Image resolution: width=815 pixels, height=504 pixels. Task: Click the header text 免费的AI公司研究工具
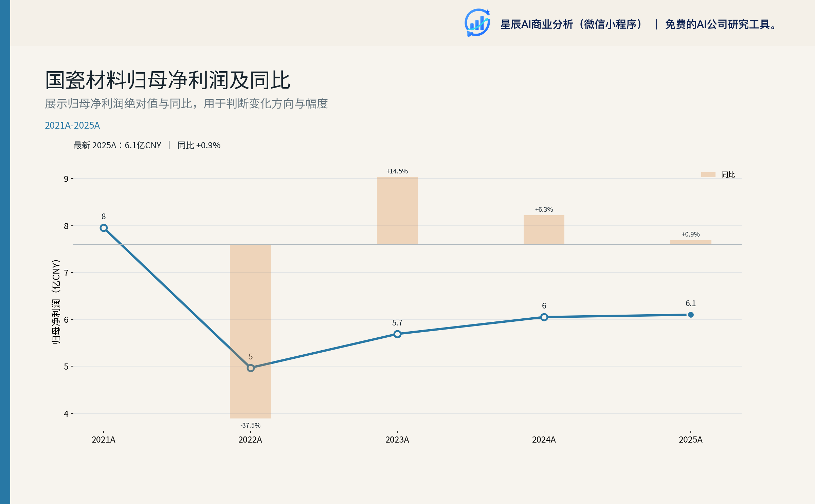[x=721, y=24]
